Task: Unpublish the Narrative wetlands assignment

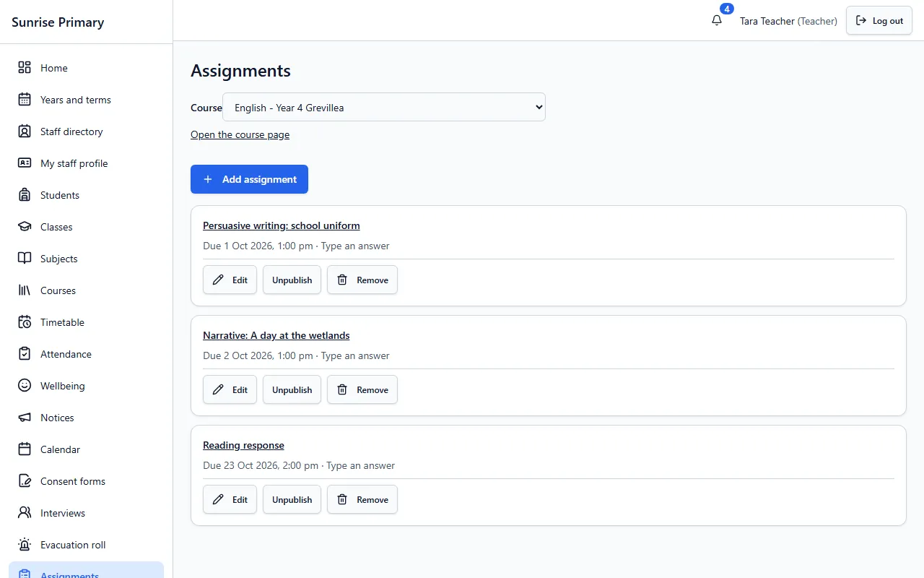Action: click(x=292, y=389)
